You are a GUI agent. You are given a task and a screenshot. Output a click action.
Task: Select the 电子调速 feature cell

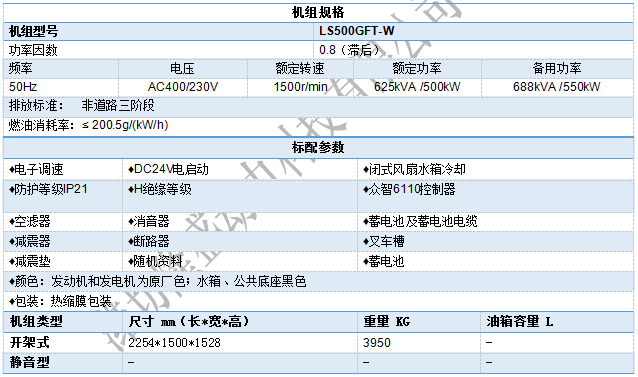coord(63,169)
